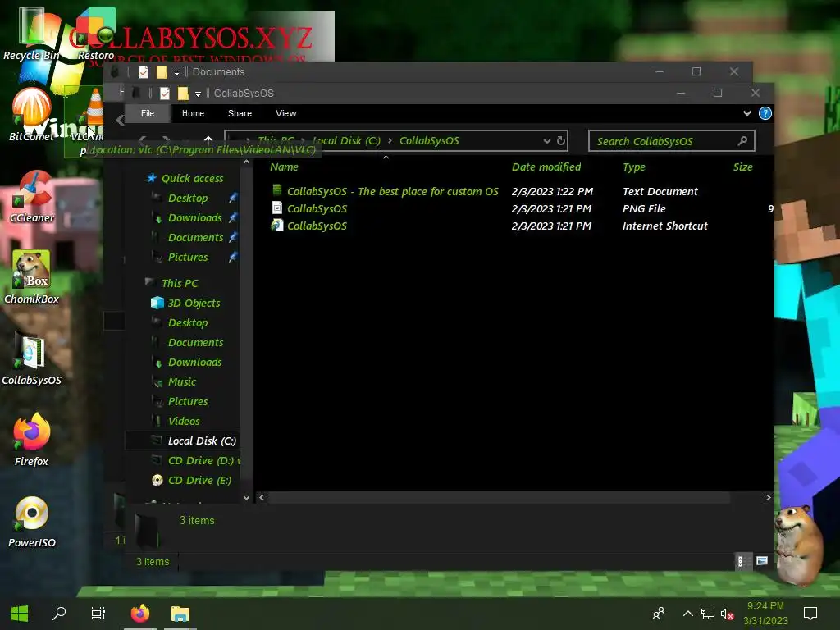This screenshot has height=630, width=840.
Task: Open the Windows Start menu
Action: 20,614
